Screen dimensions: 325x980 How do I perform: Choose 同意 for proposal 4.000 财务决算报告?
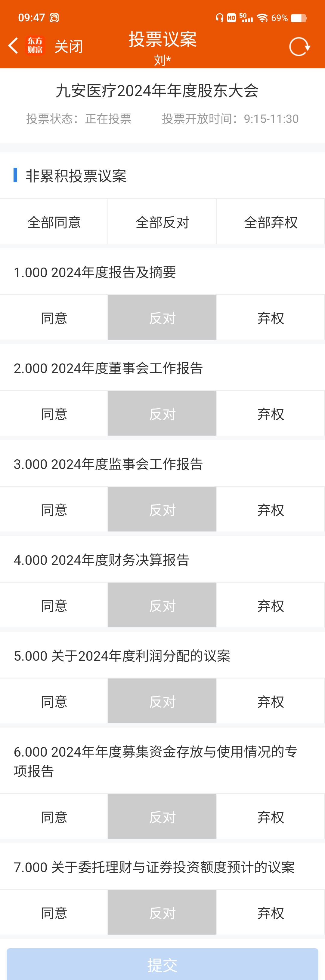tap(54, 605)
